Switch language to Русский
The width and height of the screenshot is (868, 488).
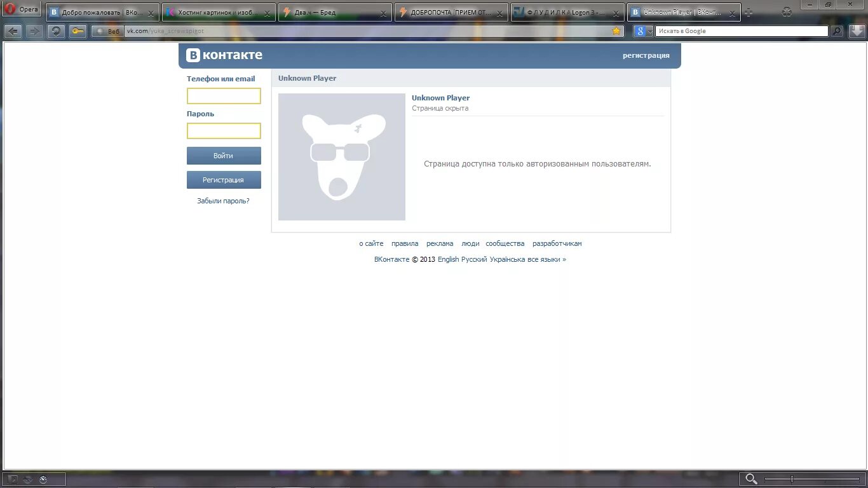tap(474, 259)
